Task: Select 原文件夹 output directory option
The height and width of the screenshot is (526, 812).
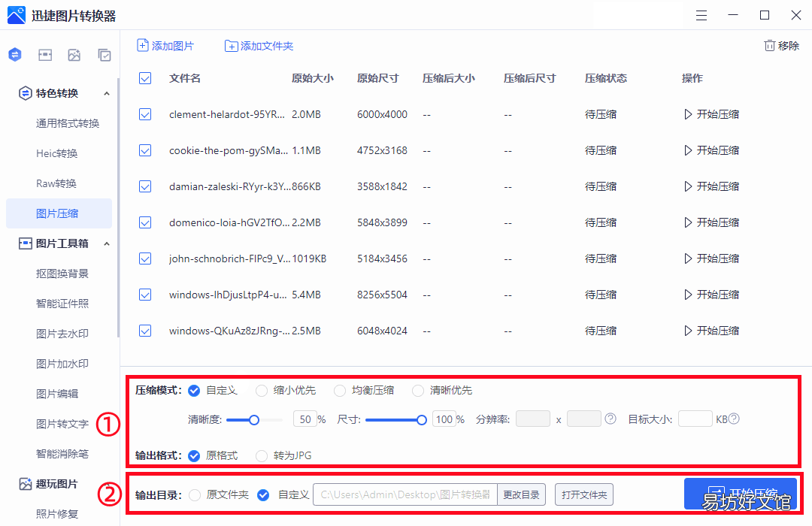Action: coord(195,495)
